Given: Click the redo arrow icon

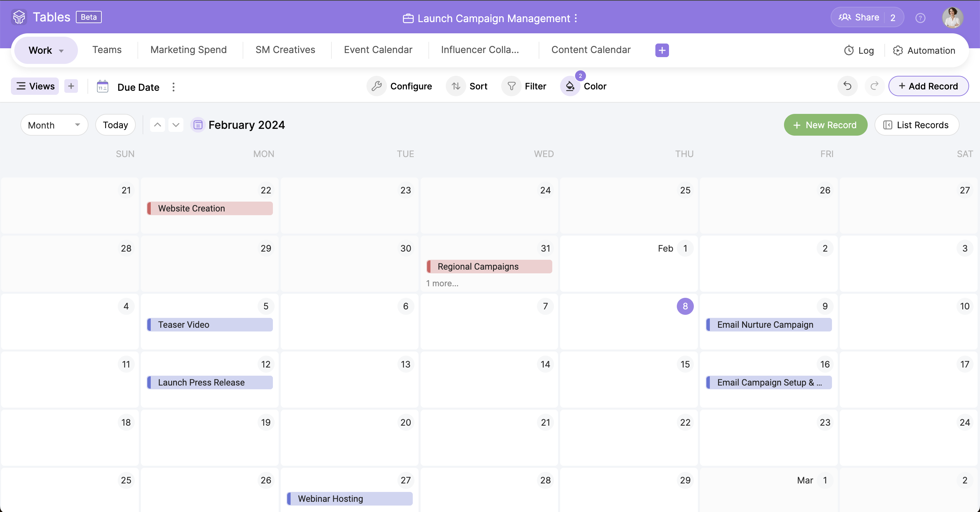Looking at the screenshot, I should coord(874,86).
